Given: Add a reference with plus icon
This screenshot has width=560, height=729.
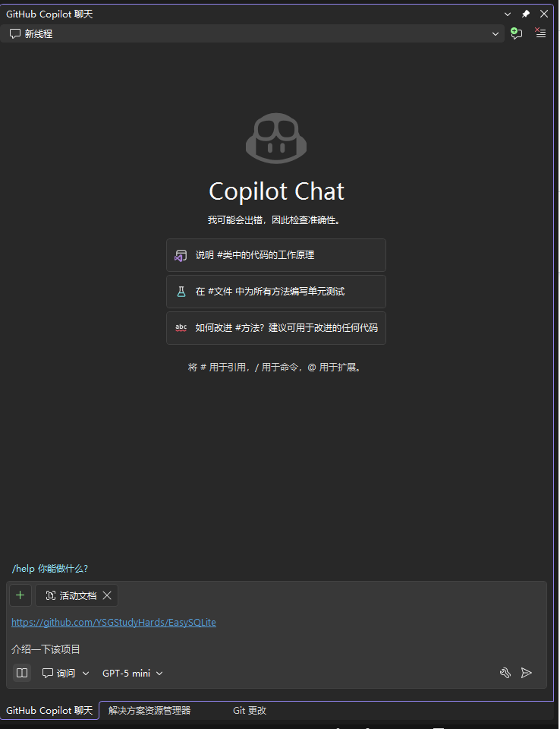Looking at the screenshot, I should point(20,595).
